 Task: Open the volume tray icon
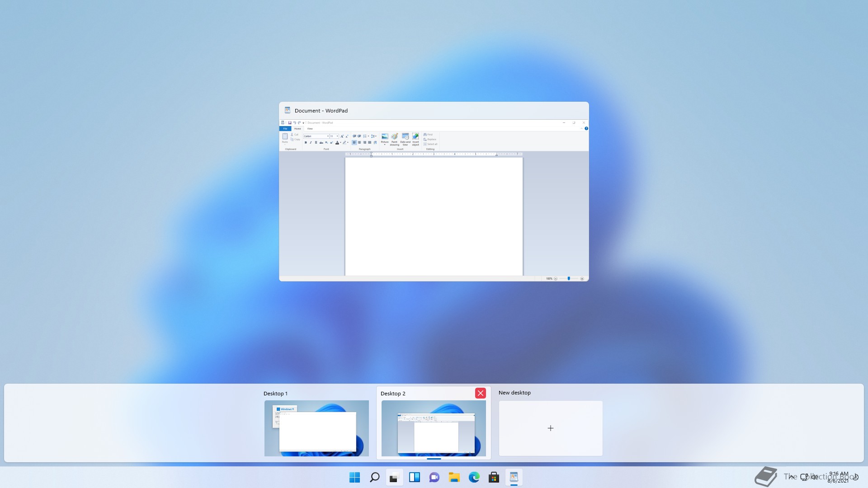click(x=815, y=477)
